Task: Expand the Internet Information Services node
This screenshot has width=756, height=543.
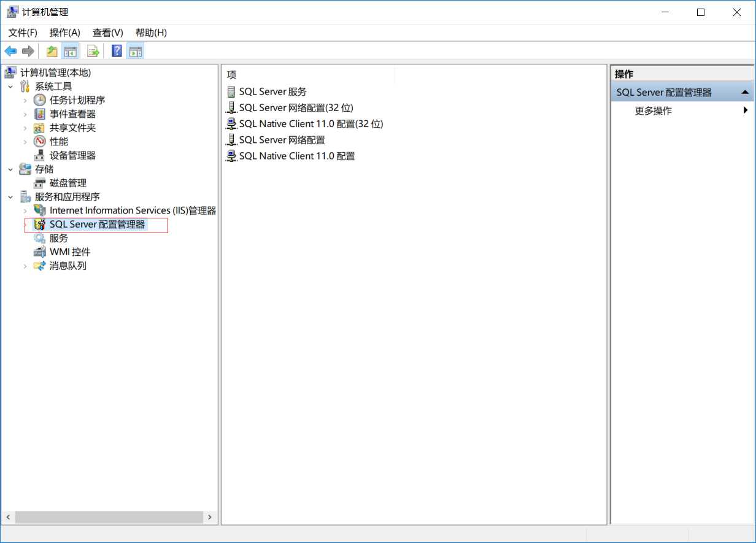Action: tap(25, 210)
